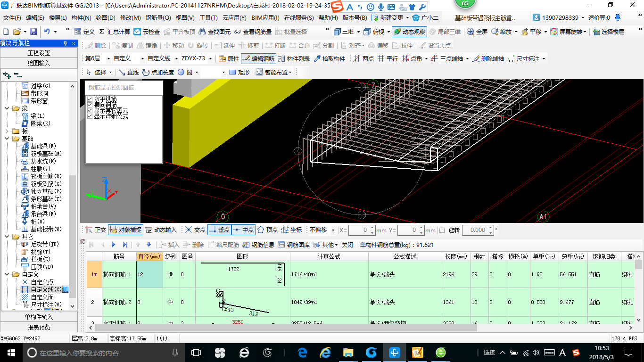Open 查看钢筋量 (view rebar quantity)
644x362 pixels.
pyautogui.click(x=253, y=32)
